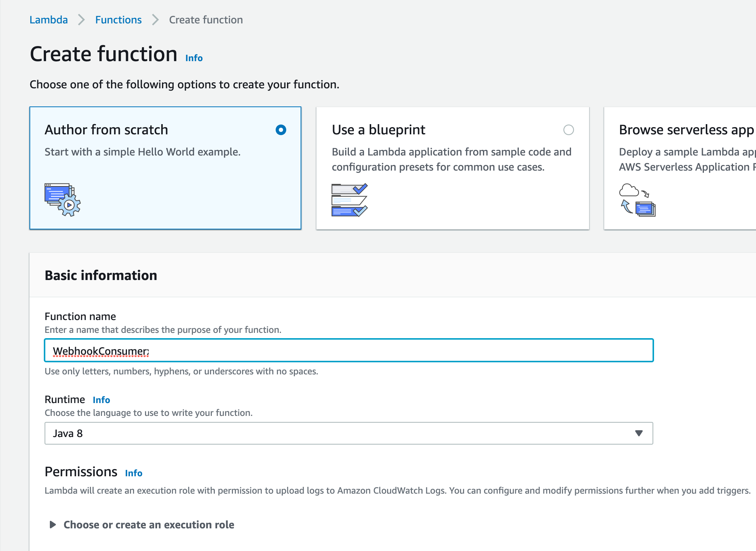Click the blueprint checklist icon
This screenshot has width=756, height=551.
pyautogui.click(x=349, y=200)
